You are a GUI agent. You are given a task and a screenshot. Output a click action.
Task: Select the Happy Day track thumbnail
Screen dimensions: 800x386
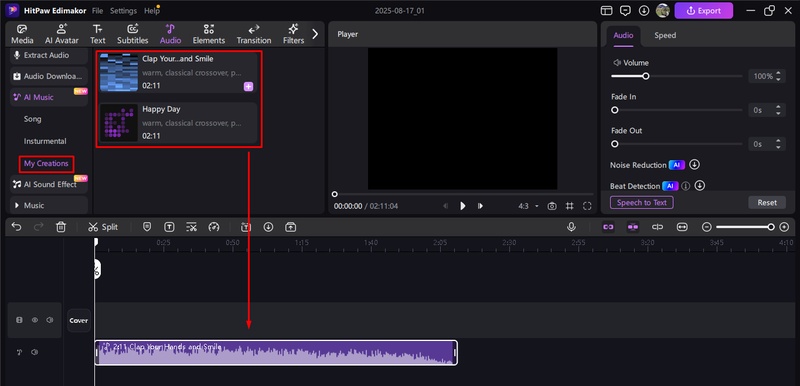point(119,122)
